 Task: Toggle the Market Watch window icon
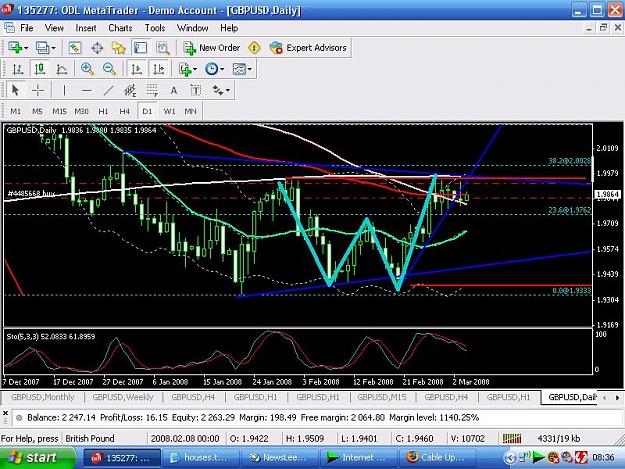point(75,48)
